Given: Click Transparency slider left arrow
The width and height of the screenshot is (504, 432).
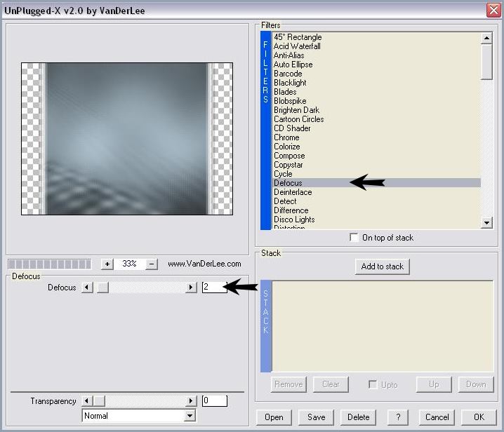Looking at the screenshot, I should (87, 401).
